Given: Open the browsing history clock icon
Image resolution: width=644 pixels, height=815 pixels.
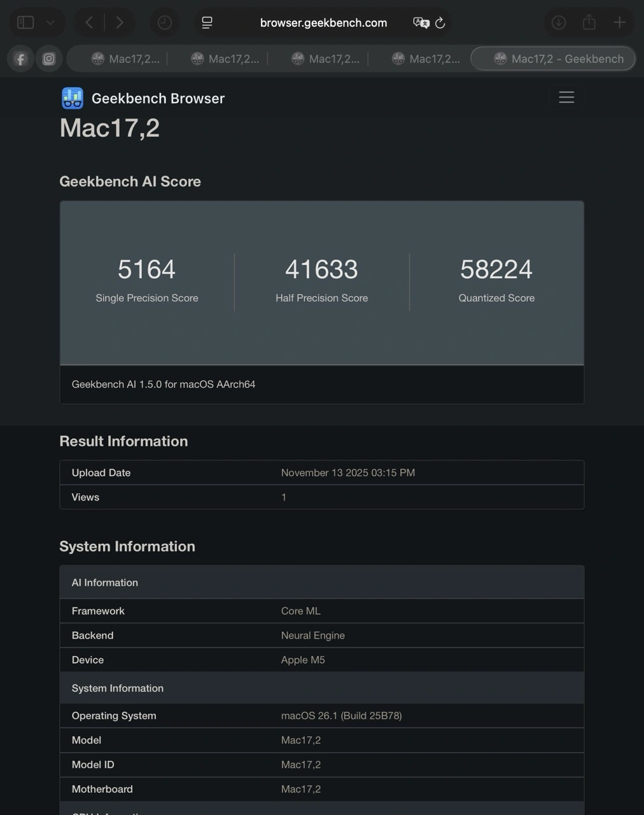Looking at the screenshot, I should [x=164, y=23].
